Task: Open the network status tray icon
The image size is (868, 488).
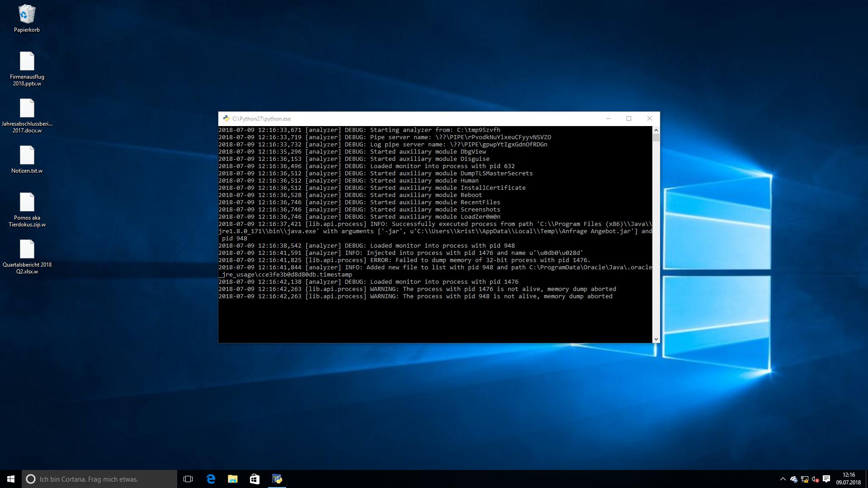Action: pyautogui.click(x=804, y=479)
